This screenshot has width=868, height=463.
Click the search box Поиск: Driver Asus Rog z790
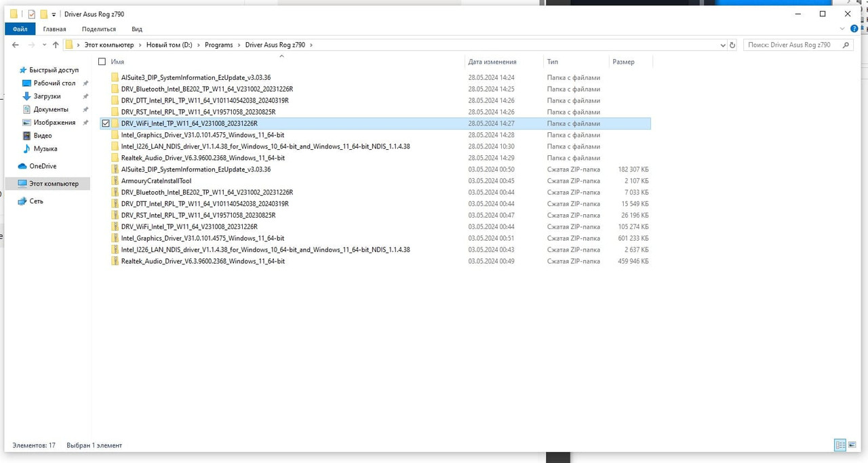798,45
